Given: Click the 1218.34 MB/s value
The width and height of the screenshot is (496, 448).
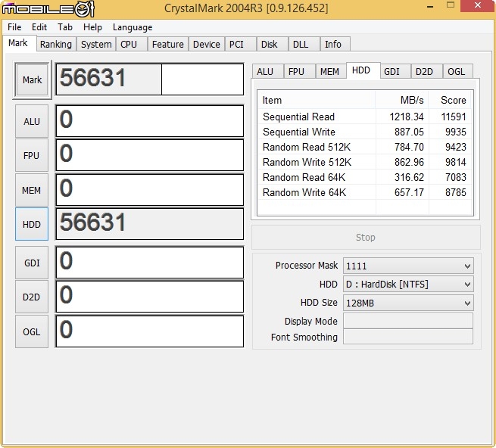Looking at the screenshot, I should pyautogui.click(x=407, y=117).
